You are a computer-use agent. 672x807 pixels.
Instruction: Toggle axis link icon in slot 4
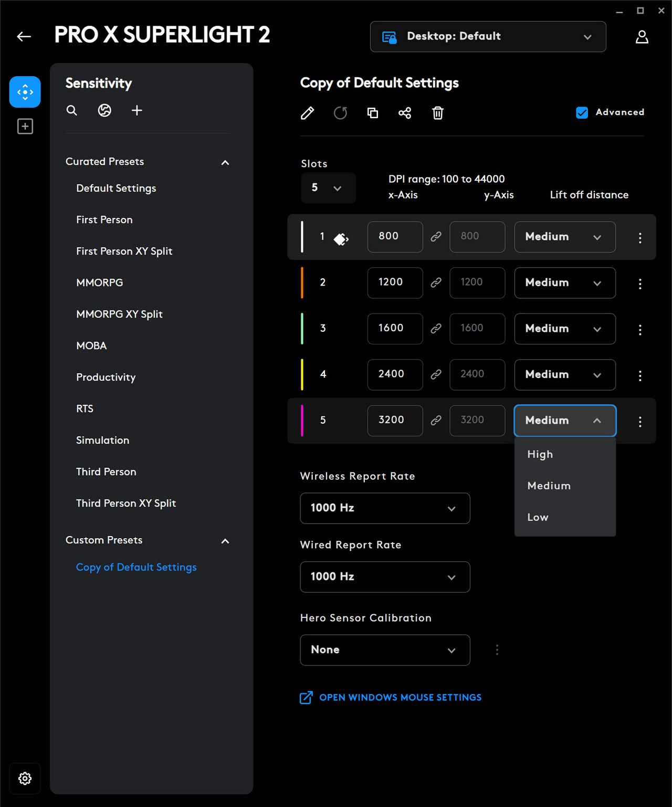436,374
